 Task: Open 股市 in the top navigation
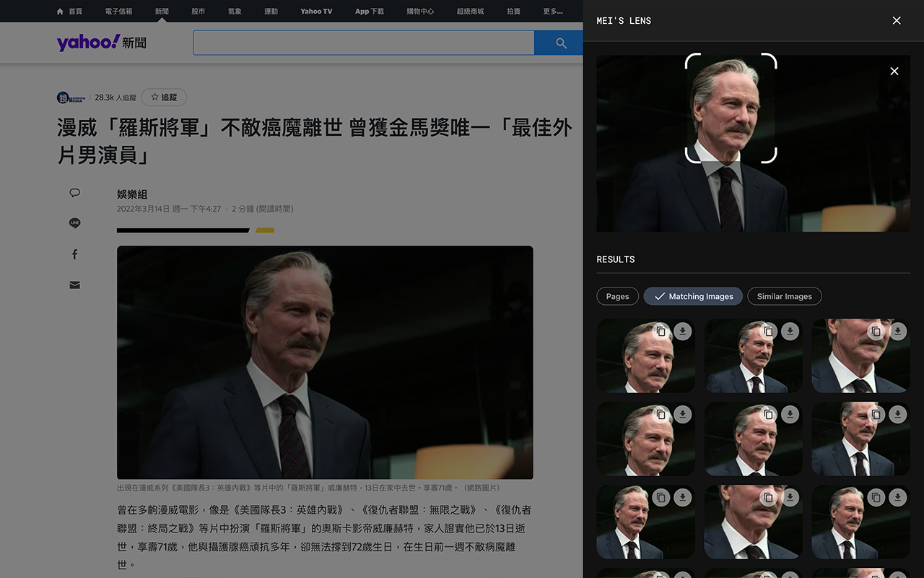click(198, 12)
